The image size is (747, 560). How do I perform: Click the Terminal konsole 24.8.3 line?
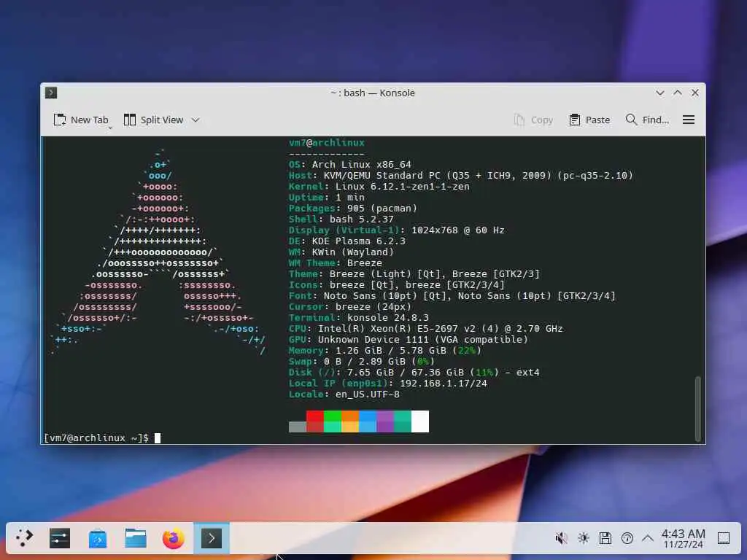coord(359,318)
